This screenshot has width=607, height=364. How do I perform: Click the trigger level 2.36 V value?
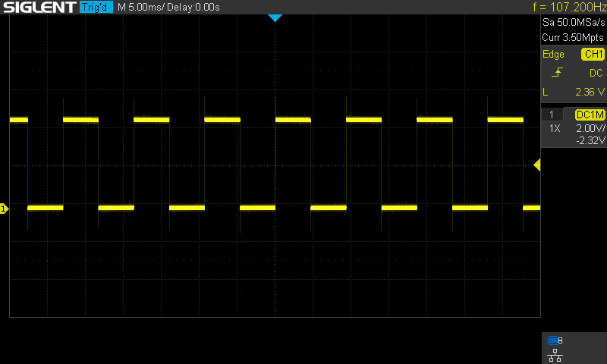coord(589,92)
